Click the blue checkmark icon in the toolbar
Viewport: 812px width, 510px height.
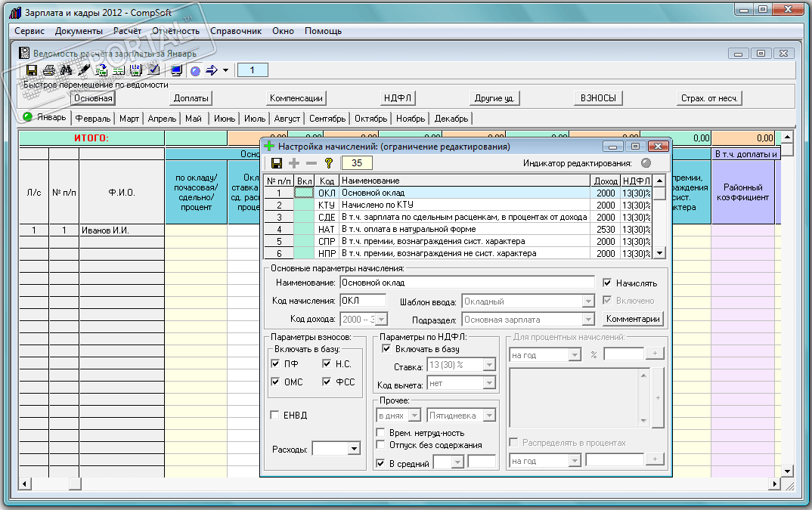tap(153, 70)
